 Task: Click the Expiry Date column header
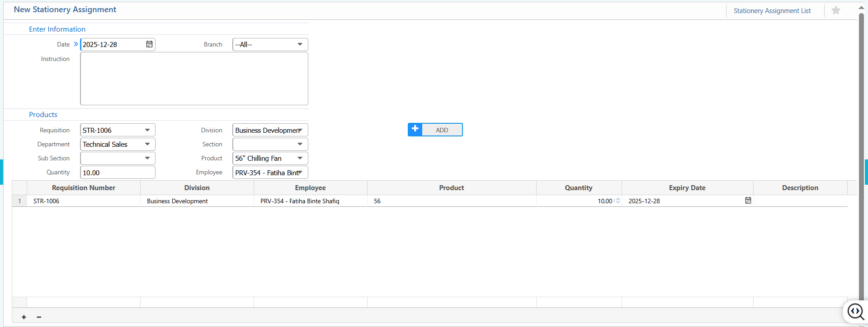click(x=687, y=188)
